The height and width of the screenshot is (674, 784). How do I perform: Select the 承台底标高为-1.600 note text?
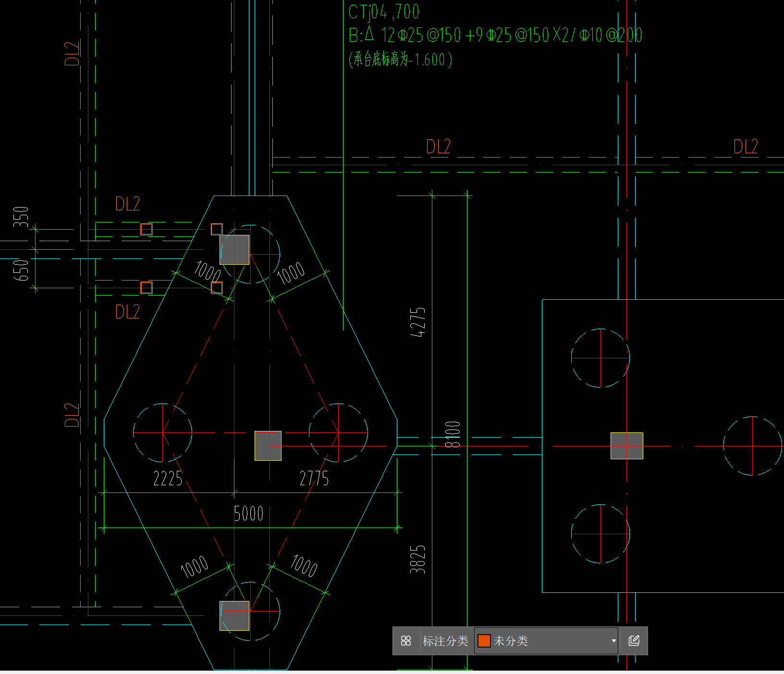400,60
